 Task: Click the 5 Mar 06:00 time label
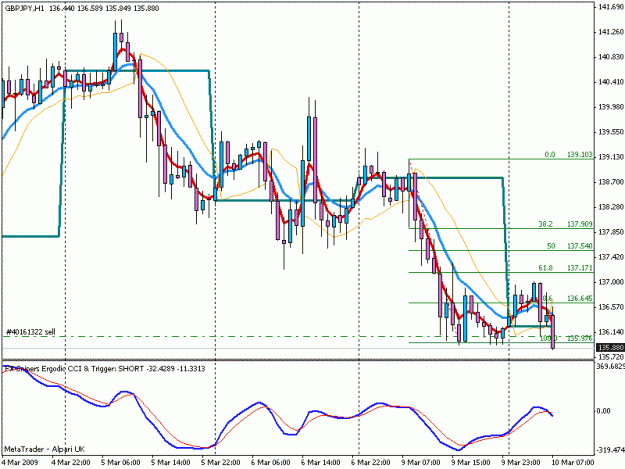click(x=121, y=462)
